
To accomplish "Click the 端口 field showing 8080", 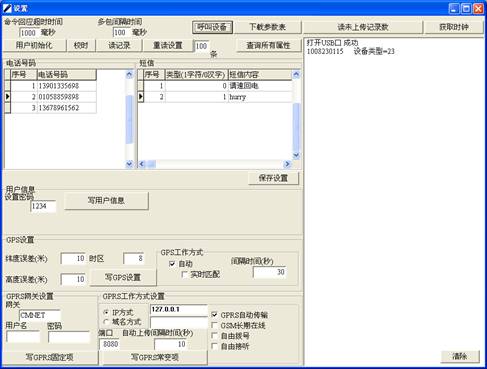I will click(x=109, y=344).
